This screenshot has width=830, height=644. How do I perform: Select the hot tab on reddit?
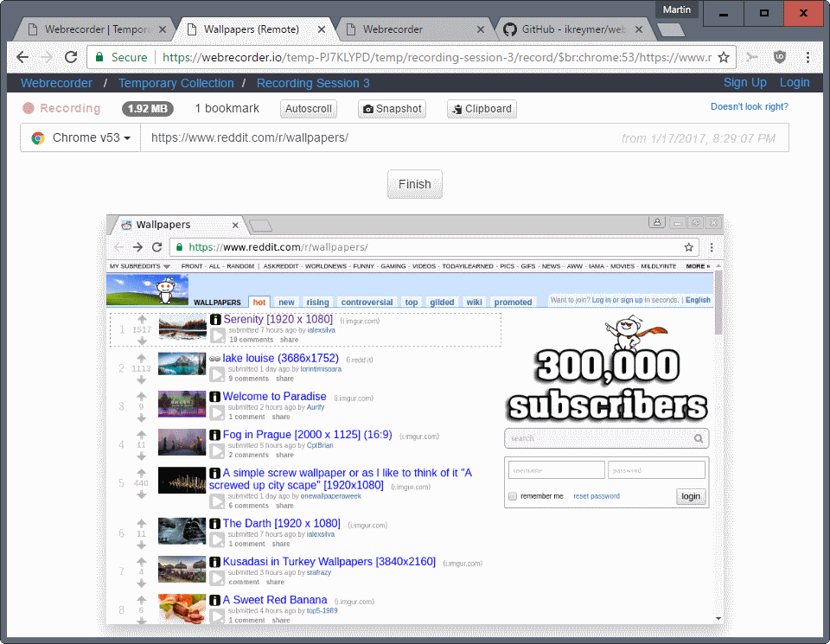(259, 303)
